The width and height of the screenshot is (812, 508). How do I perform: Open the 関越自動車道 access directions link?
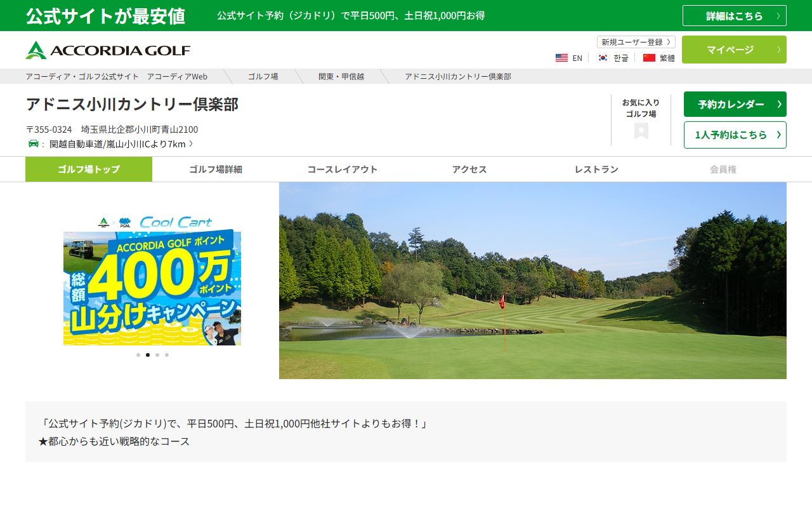(x=121, y=144)
